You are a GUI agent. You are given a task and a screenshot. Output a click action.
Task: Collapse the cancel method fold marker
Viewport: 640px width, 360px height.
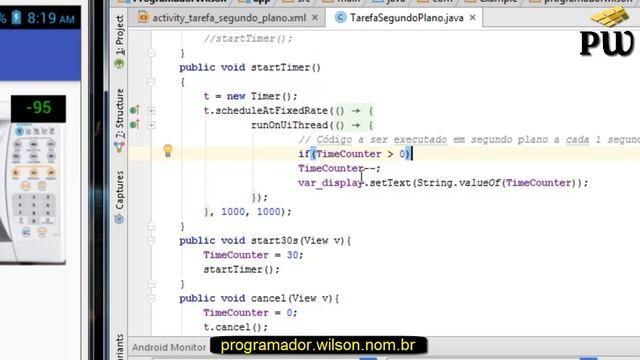click(x=151, y=299)
